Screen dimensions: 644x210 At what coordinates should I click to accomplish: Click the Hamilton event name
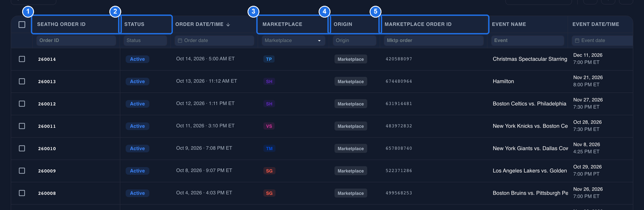503,82
